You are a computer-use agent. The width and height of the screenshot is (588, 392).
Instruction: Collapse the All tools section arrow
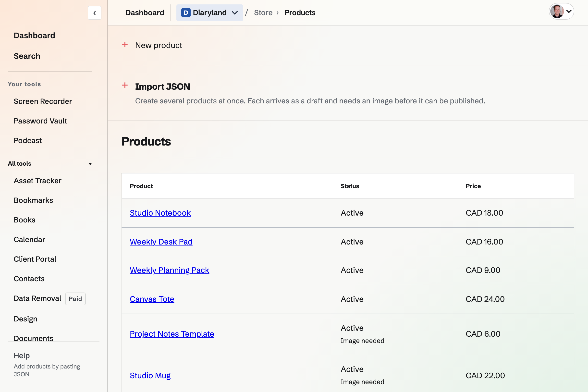pyautogui.click(x=90, y=164)
